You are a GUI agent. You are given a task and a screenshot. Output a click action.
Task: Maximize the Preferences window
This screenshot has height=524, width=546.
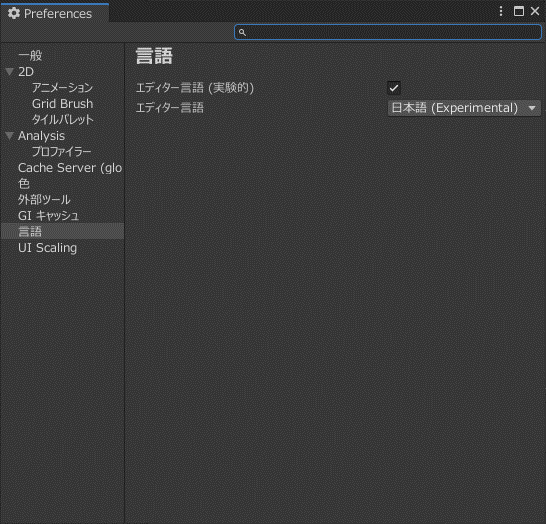click(x=518, y=11)
